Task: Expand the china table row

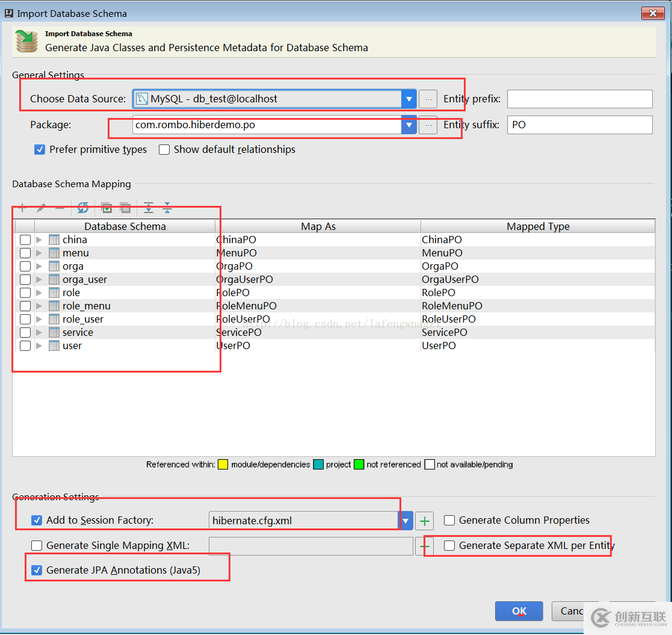Action: click(39, 240)
